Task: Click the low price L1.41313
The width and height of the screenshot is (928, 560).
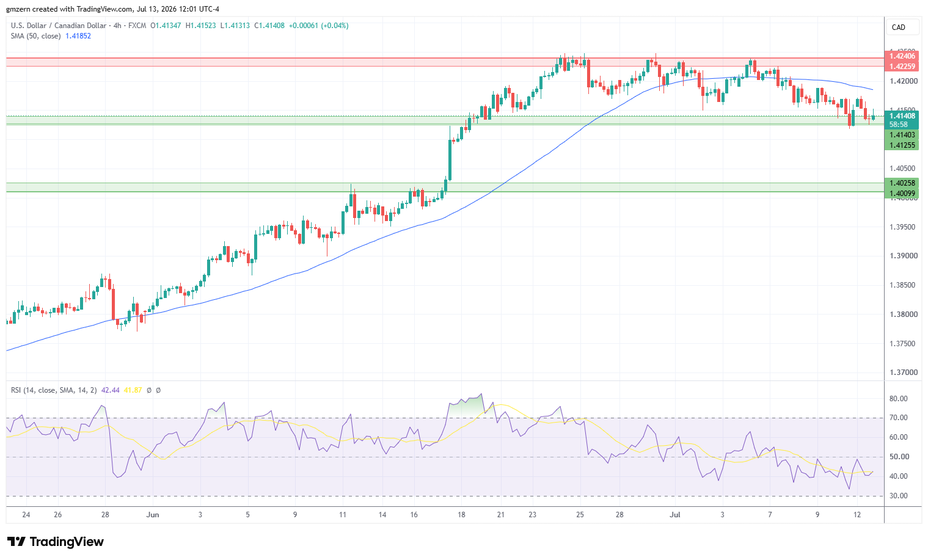Action: (x=235, y=26)
